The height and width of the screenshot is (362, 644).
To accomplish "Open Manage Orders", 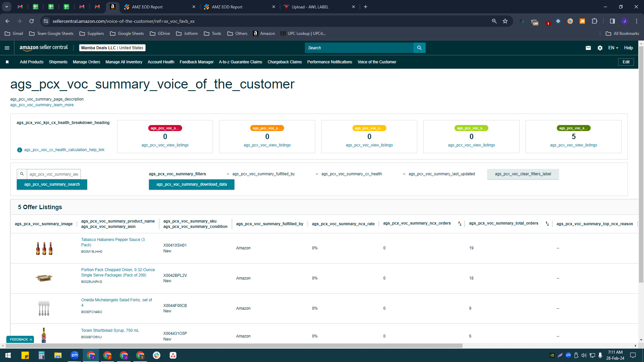I will point(87,62).
